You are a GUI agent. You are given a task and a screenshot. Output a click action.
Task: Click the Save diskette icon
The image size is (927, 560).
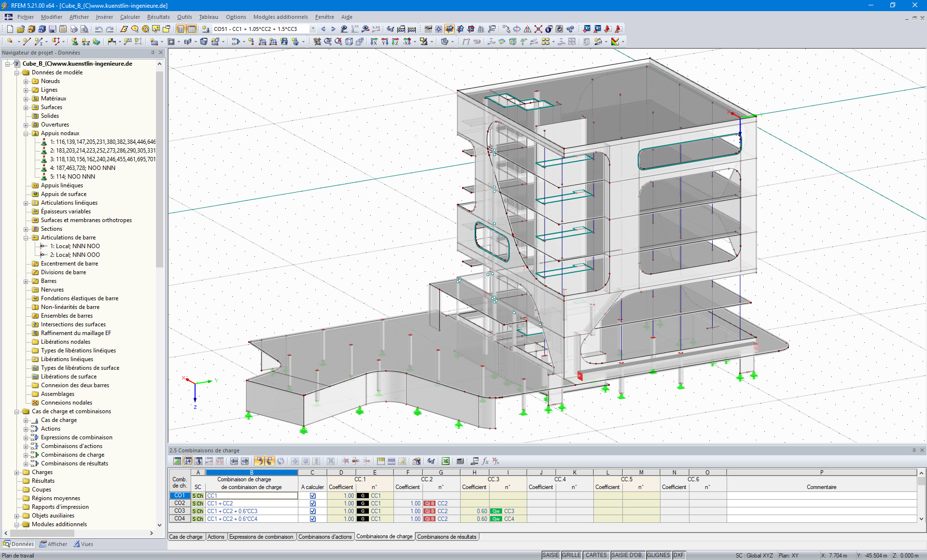coord(53,29)
